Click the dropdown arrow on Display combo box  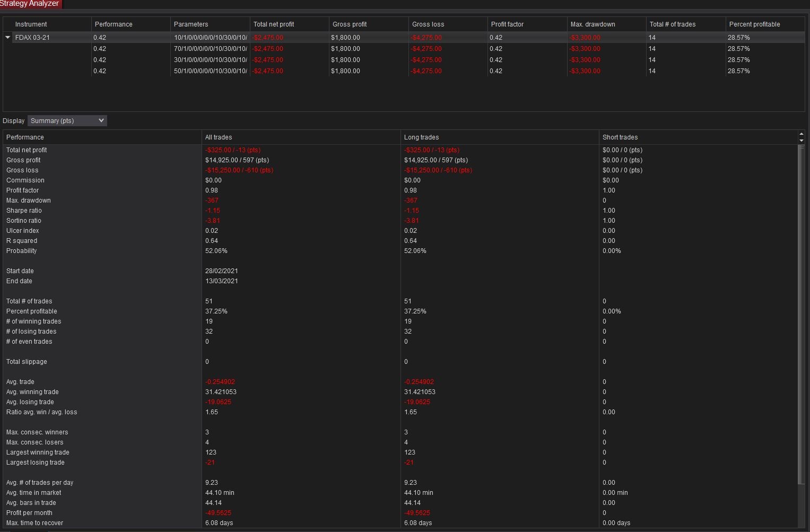pos(101,120)
